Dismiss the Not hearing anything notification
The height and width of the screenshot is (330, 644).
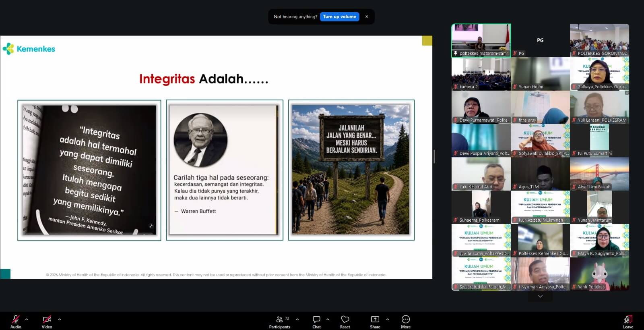point(367,17)
